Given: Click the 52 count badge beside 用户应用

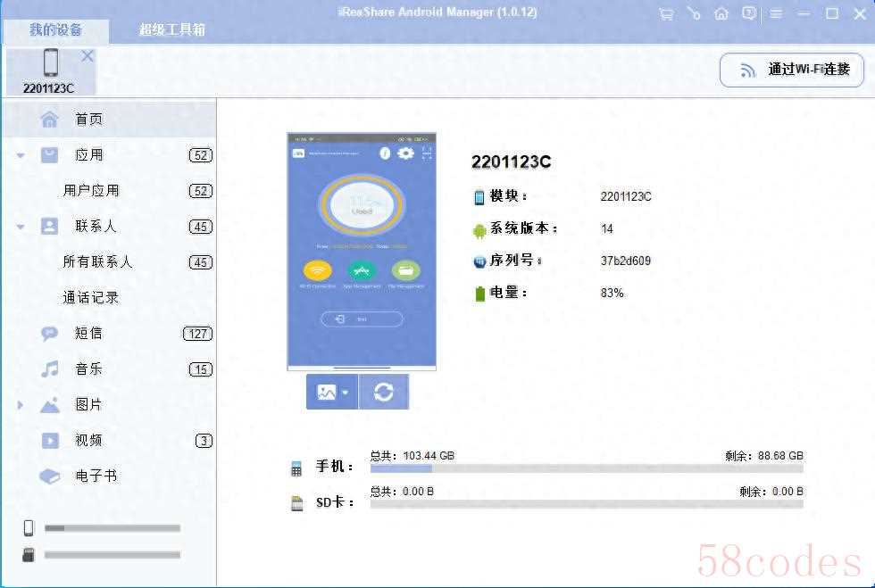Looking at the screenshot, I should (x=201, y=191).
